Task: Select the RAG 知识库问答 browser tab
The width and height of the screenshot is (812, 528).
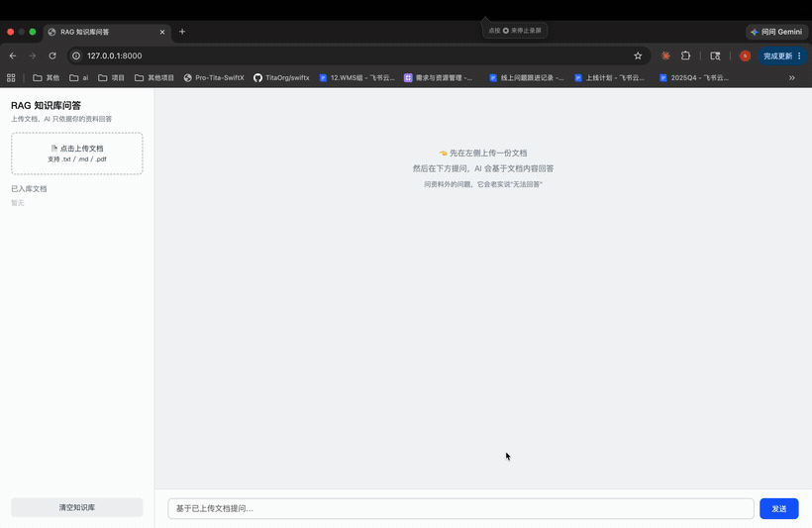Action: tap(107, 32)
